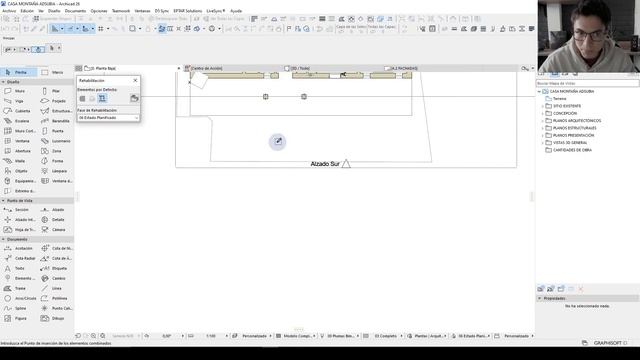This screenshot has width=640, height=360.
Task: Open the Opciones menu
Action: [99, 11]
